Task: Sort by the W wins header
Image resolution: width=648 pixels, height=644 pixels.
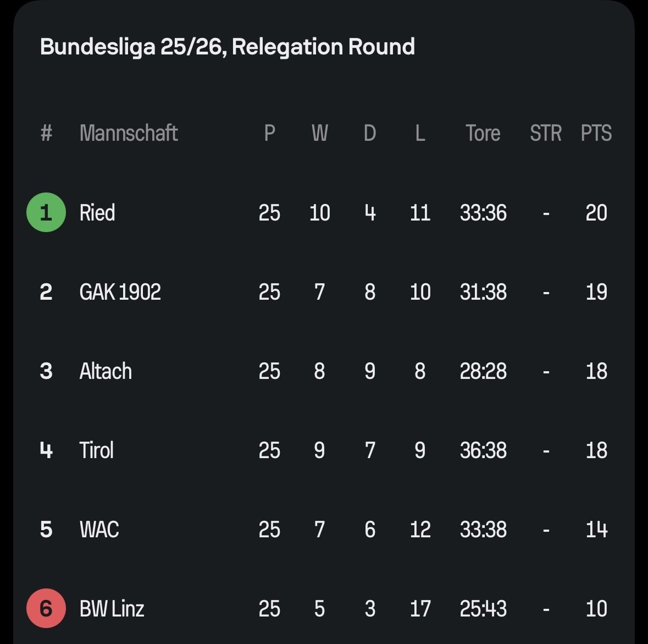Action: (x=319, y=133)
